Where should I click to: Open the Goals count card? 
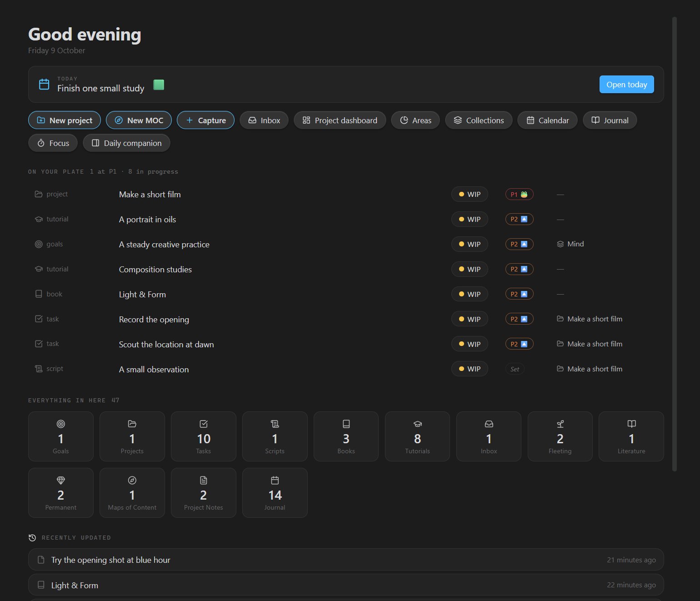(61, 436)
